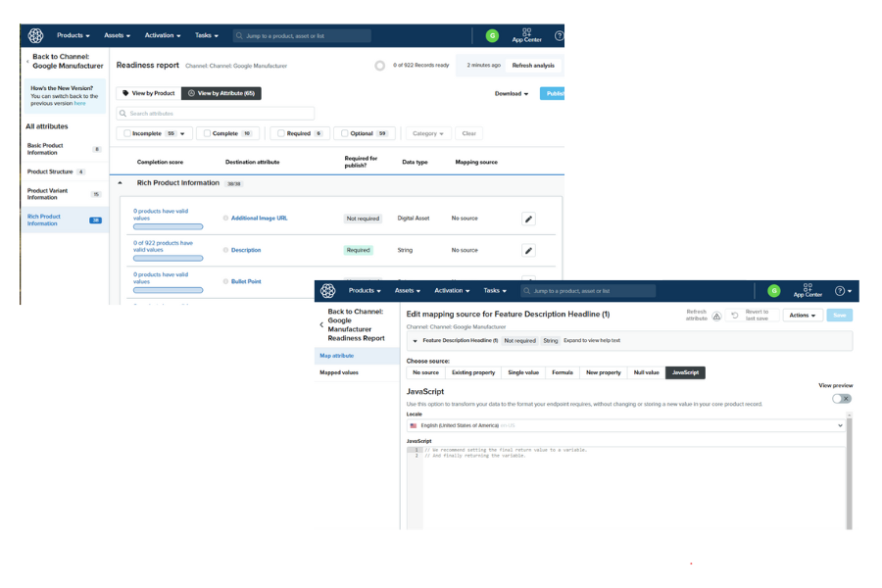Click the Revert to last save undo icon
Viewport: 882px width, 588px height.
tap(735, 316)
